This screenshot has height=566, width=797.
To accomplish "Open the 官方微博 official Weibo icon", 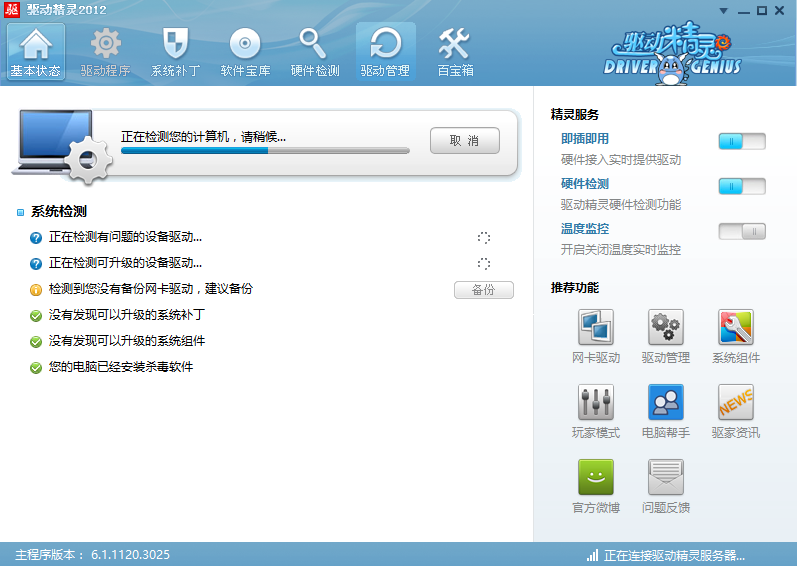I will pyautogui.click(x=596, y=478).
